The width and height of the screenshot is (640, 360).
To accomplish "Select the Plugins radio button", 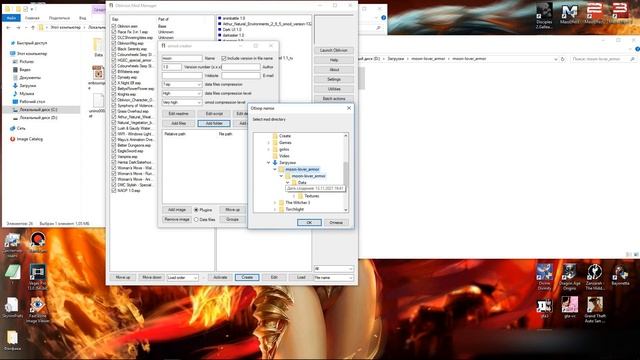I will click(x=196, y=210).
